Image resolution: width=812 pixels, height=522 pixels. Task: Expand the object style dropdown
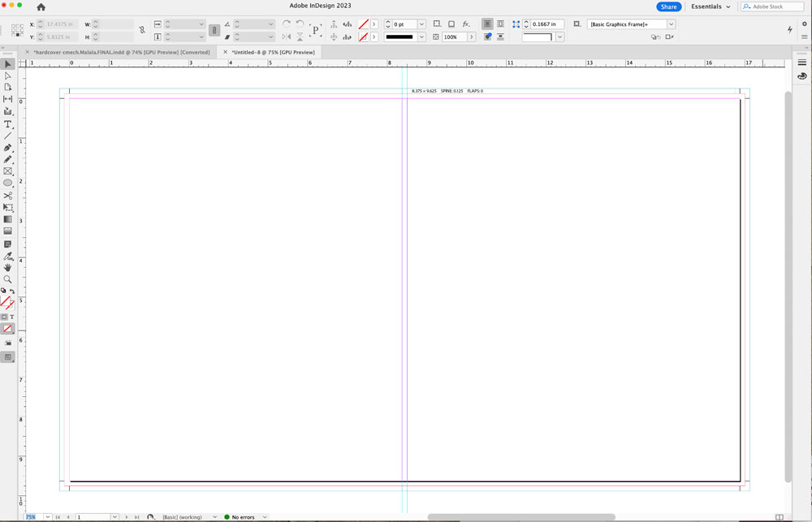coord(671,24)
